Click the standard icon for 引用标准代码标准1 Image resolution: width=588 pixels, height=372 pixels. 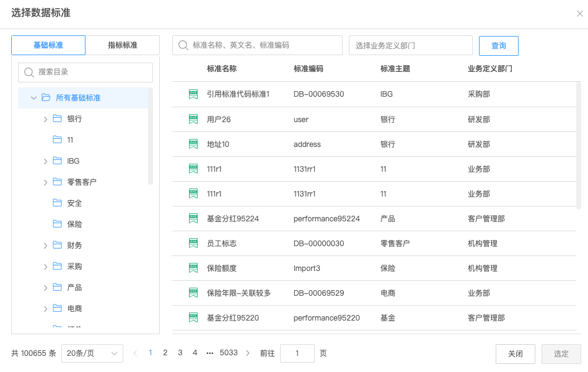[193, 94]
